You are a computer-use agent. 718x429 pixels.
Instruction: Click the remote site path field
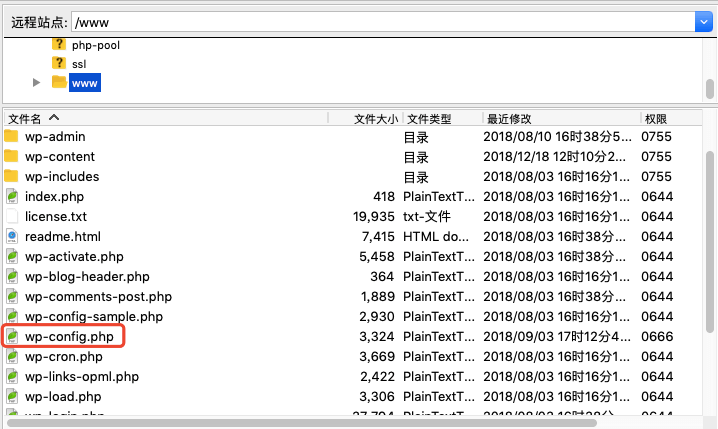click(383, 22)
